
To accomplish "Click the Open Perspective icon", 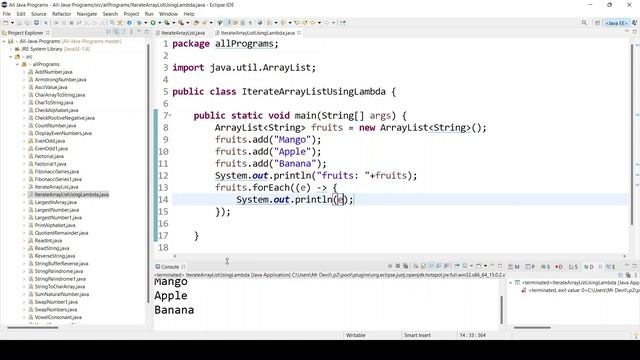I will (x=598, y=23).
